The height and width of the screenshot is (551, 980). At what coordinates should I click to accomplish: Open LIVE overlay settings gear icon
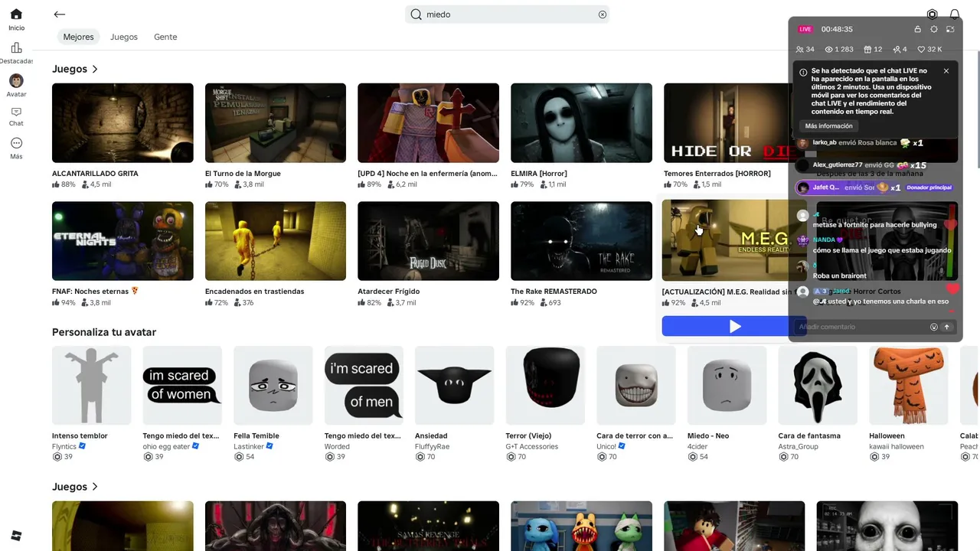coord(934,29)
